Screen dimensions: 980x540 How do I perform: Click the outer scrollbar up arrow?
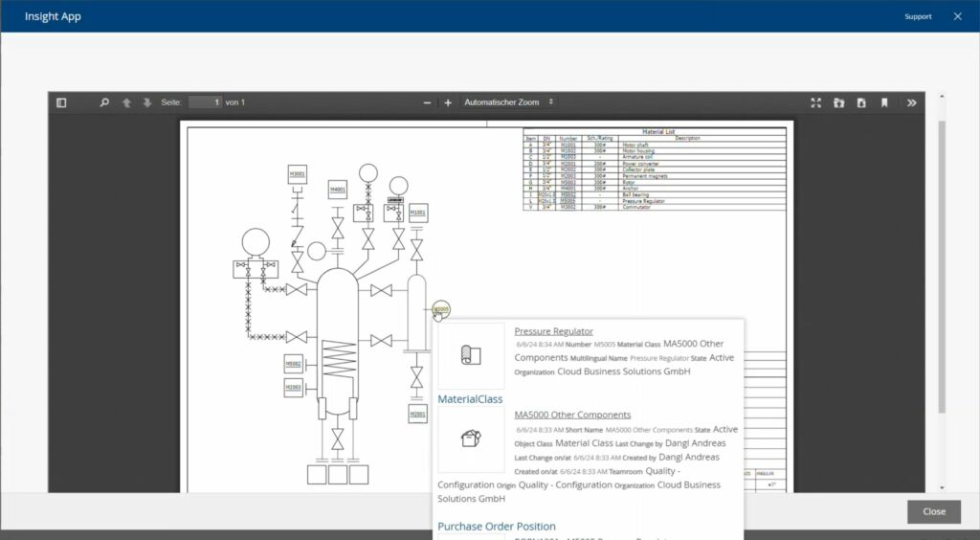pos(942,97)
